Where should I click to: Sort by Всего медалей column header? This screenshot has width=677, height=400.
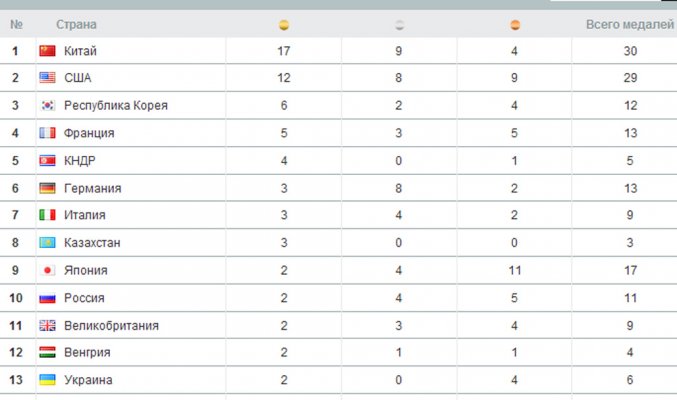[x=630, y=25]
